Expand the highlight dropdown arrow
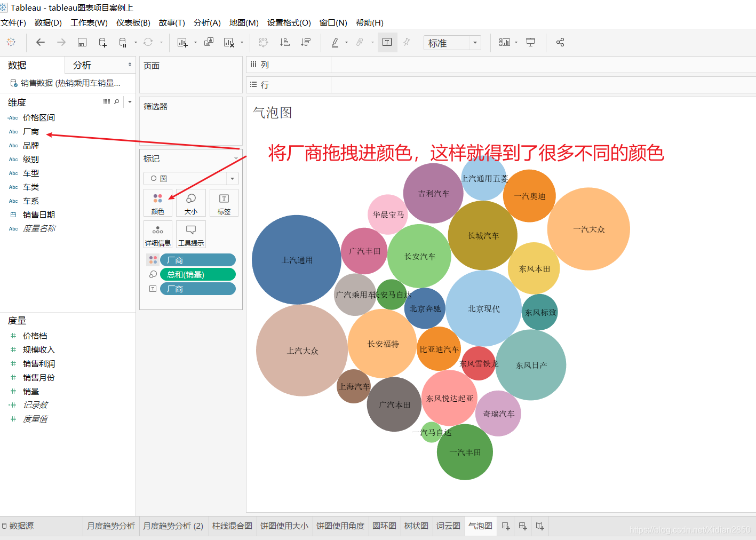This screenshot has height=540, width=756. click(x=347, y=42)
